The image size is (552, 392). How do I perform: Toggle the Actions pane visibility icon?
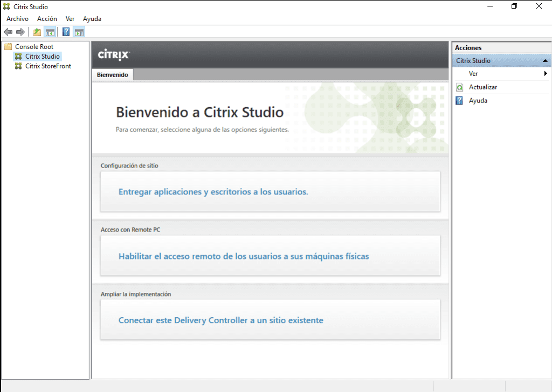(x=79, y=31)
